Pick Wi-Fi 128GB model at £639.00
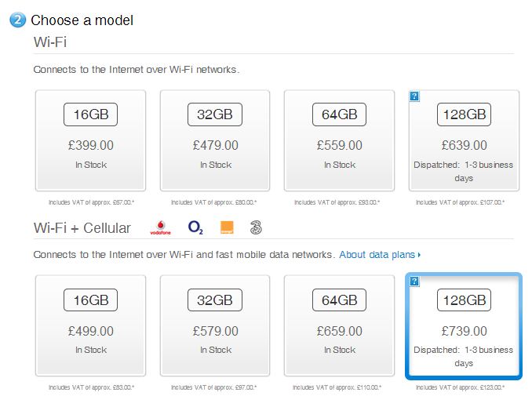The width and height of the screenshot is (532, 396). [x=464, y=140]
